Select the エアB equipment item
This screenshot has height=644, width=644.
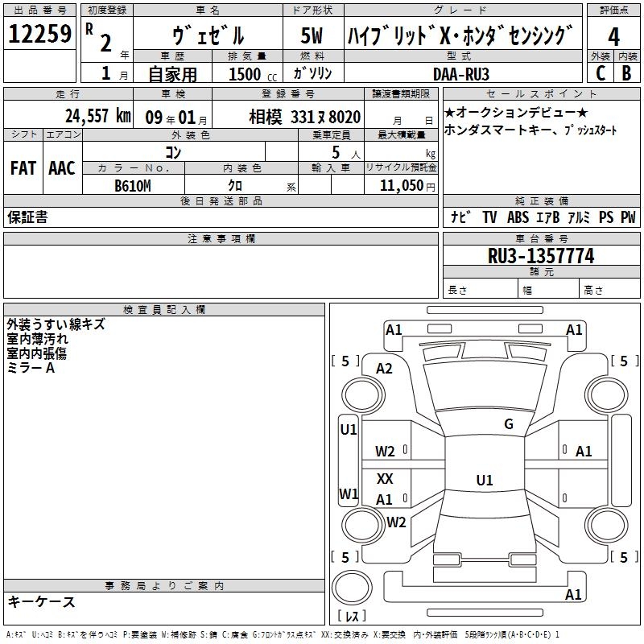(548, 217)
